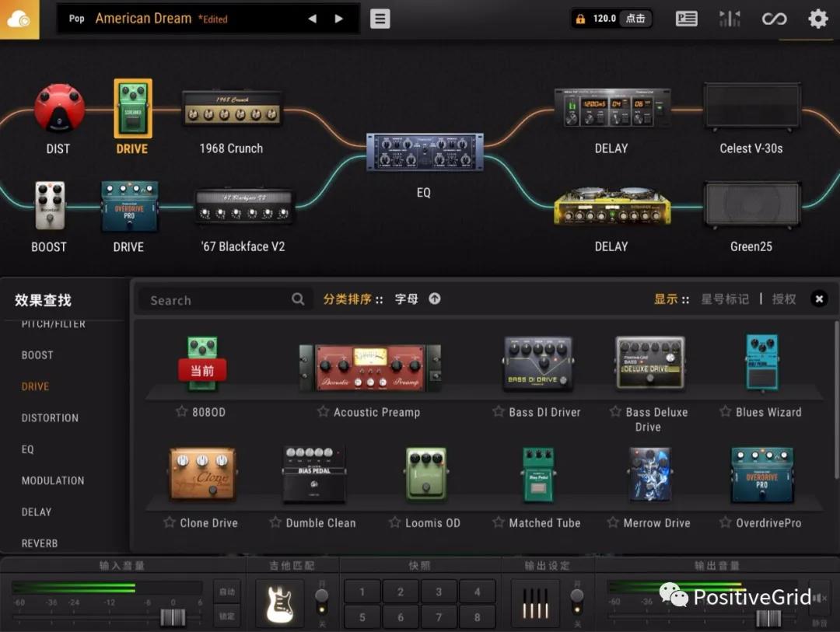
Task: Open the looper infinity icon
Action: [x=774, y=19]
